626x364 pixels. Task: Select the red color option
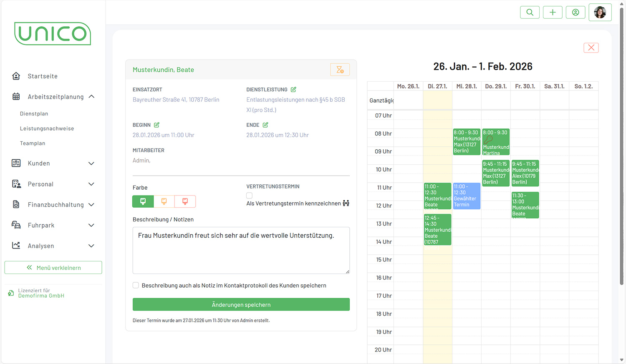coord(185,201)
